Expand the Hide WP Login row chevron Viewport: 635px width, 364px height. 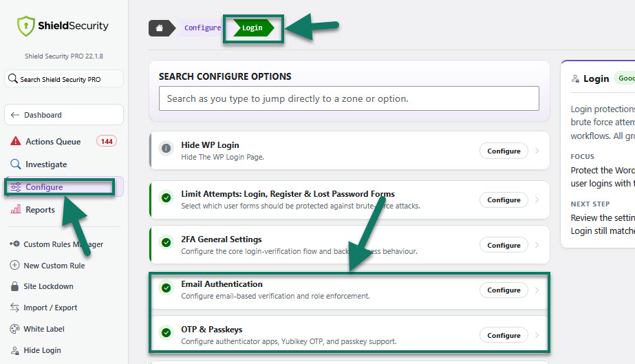537,151
